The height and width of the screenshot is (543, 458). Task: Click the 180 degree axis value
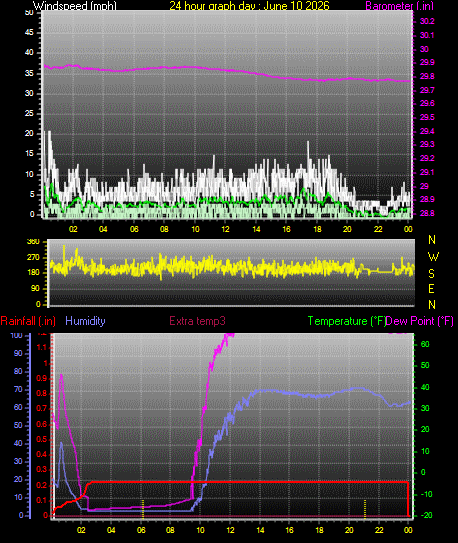(x=33, y=273)
